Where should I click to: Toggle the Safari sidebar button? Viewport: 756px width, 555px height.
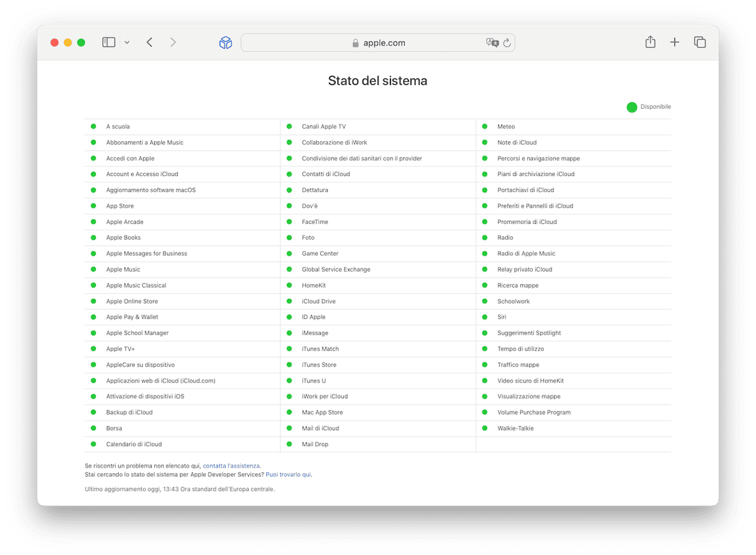coord(109,42)
